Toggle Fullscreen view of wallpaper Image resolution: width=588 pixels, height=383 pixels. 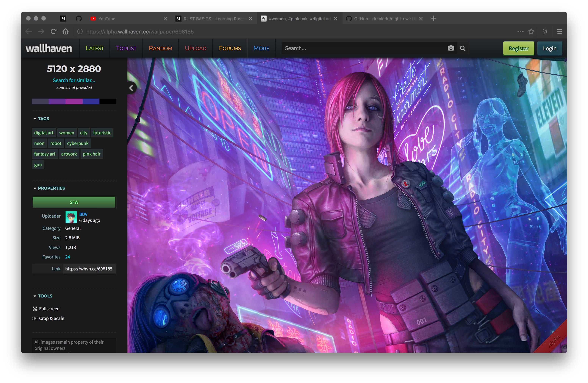point(49,309)
